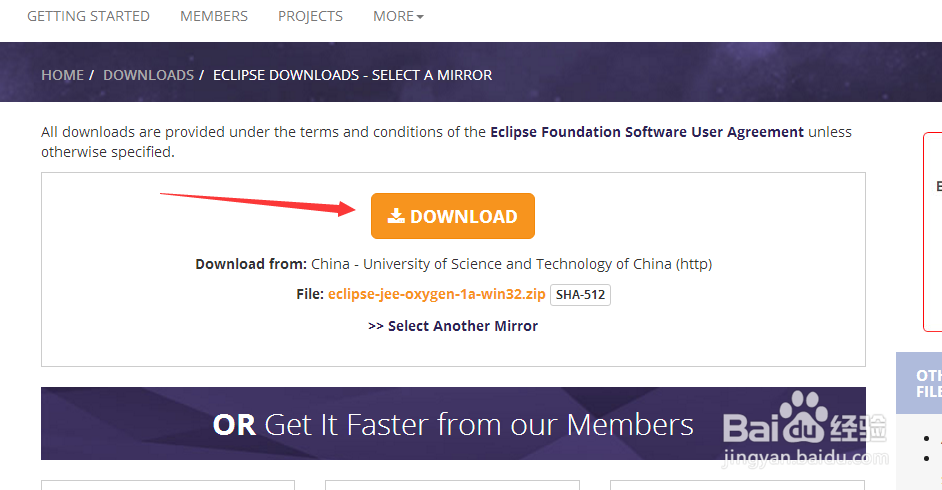Click the Baidu paw logo watermark
This screenshot has width=942, height=490.
coord(802,416)
